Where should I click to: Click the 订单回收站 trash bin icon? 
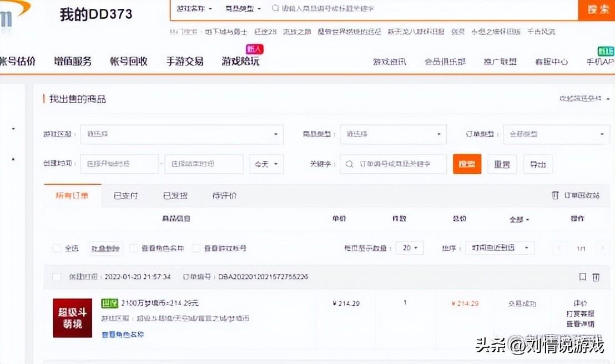554,196
